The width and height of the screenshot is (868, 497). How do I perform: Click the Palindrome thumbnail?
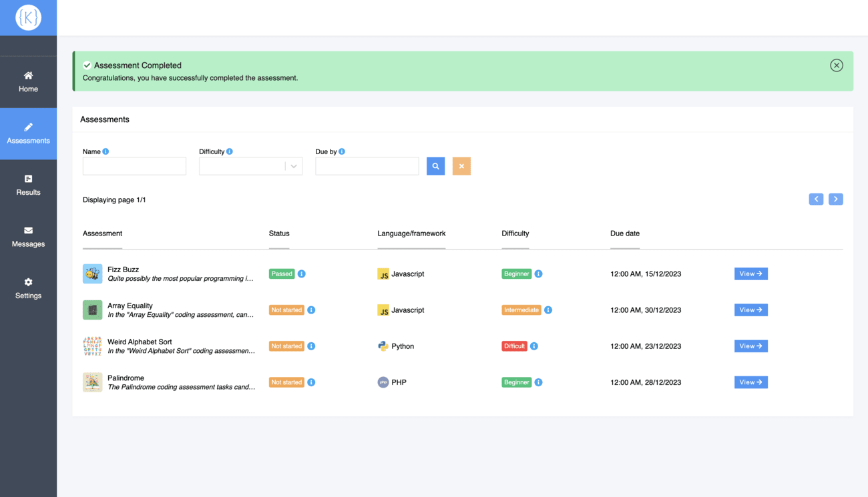[92, 382]
